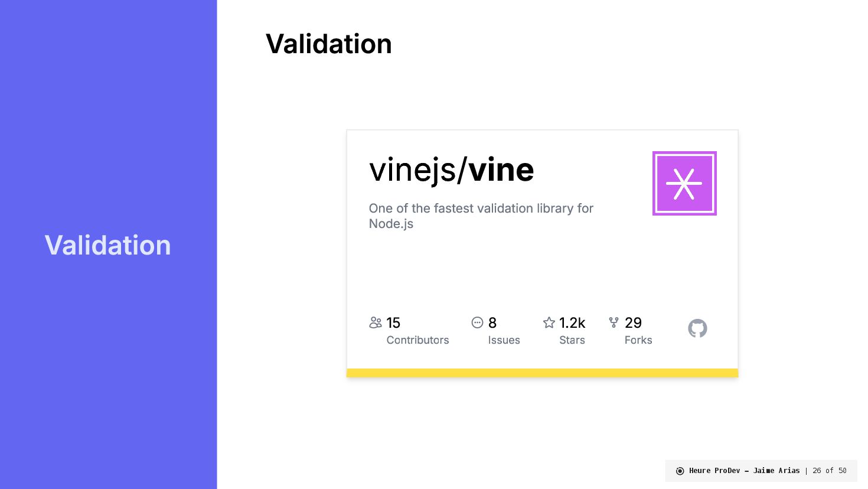Click the fork icon beside 29
Screen dimensions: 868x489
[614, 322]
